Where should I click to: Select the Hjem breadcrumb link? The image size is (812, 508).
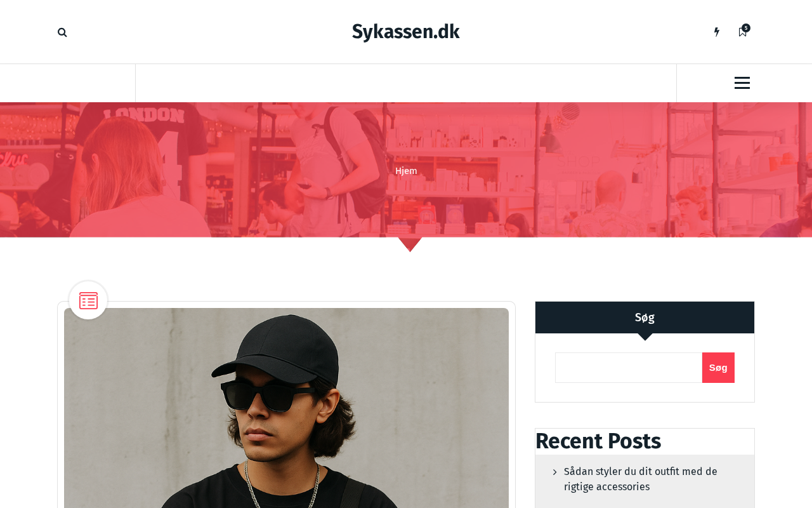[406, 171]
